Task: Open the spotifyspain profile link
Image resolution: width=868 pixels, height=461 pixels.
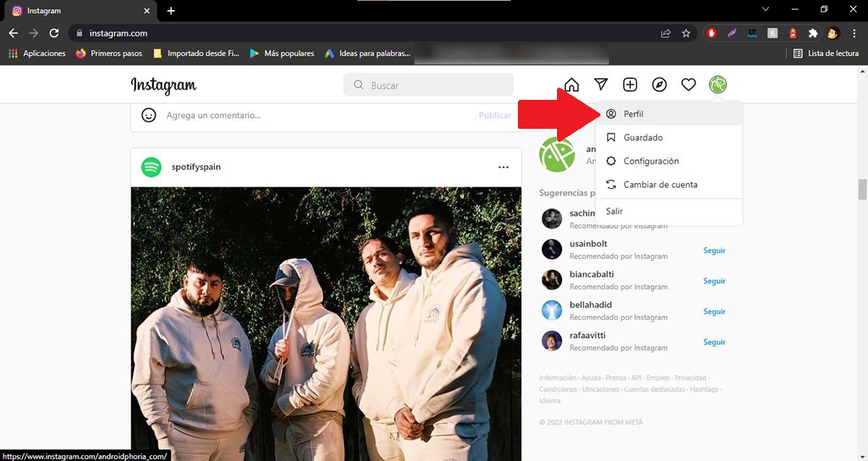Action: (x=196, y=167)
